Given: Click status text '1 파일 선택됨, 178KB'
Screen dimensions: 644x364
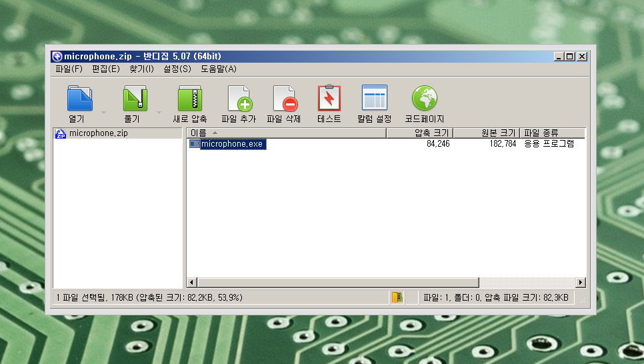Looking at the screenshot, I should pyautogui.click(x=95, y=297).
